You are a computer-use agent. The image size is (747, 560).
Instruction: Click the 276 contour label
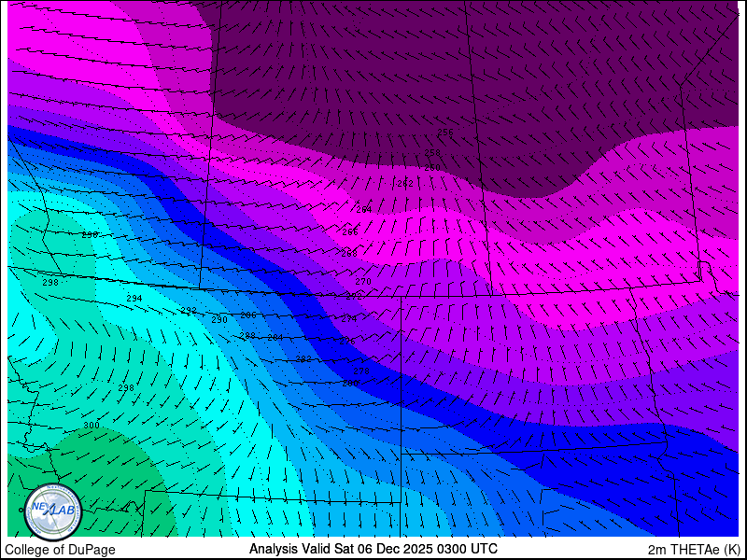[347, 342]
